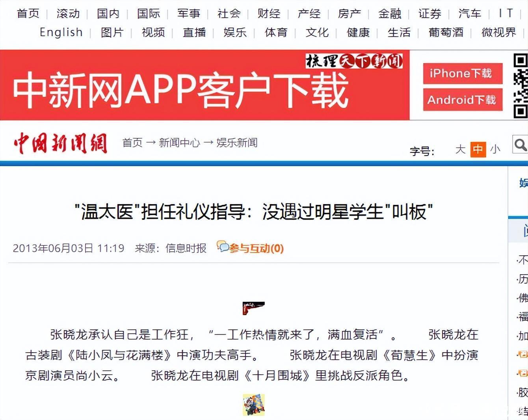Click the search magnifier icon
Viewport: 528px width, 420px height.
pos(521,145)
